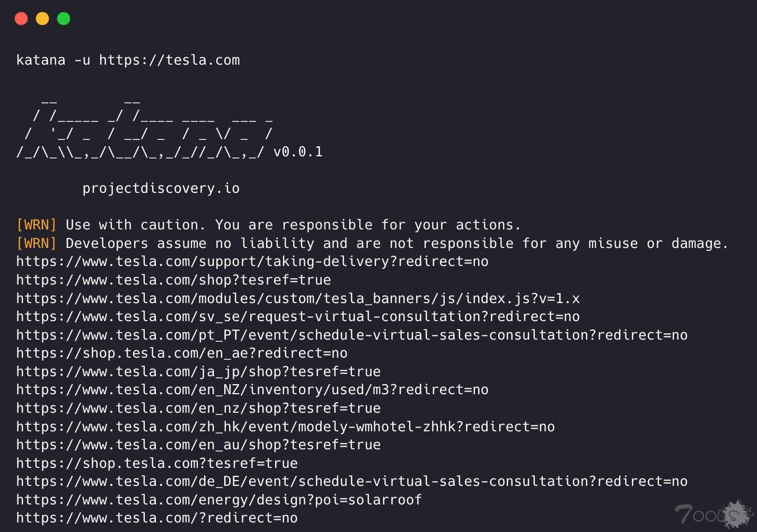Click the red close window button
Screen dimensions: 757x532
tap(21, 19)
